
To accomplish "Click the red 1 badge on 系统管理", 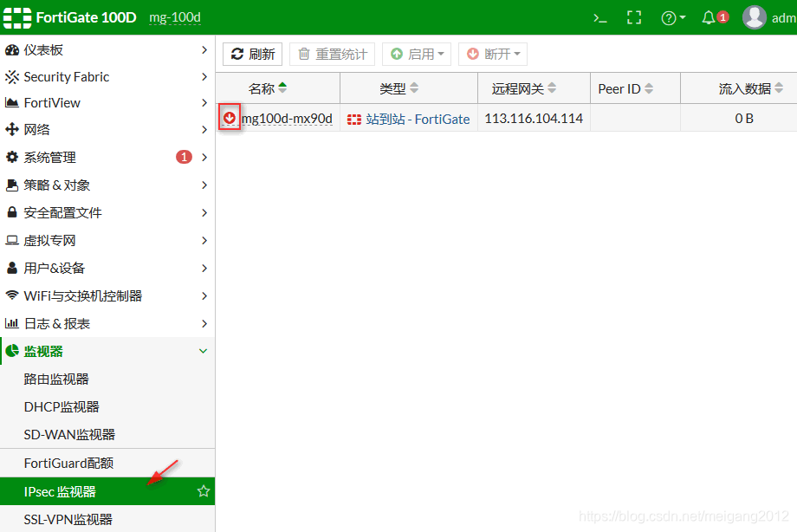I will (x=184, y=157).
